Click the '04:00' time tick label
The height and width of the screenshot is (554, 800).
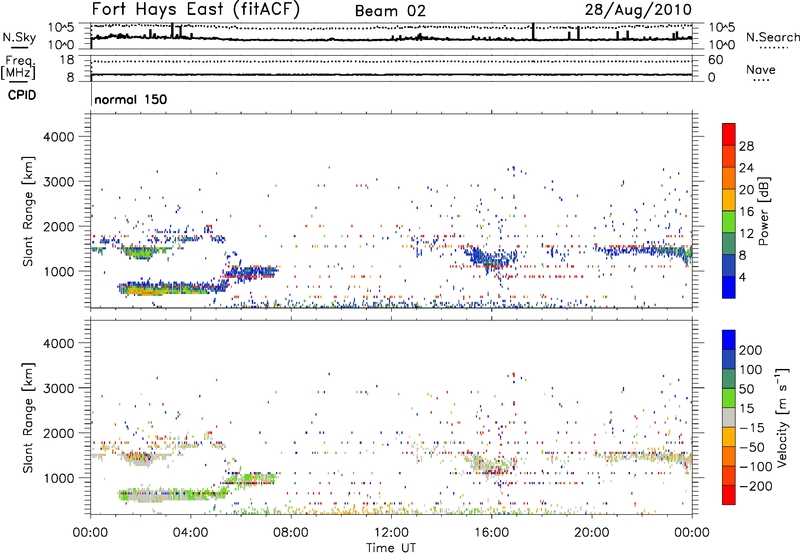coord(190,533)
